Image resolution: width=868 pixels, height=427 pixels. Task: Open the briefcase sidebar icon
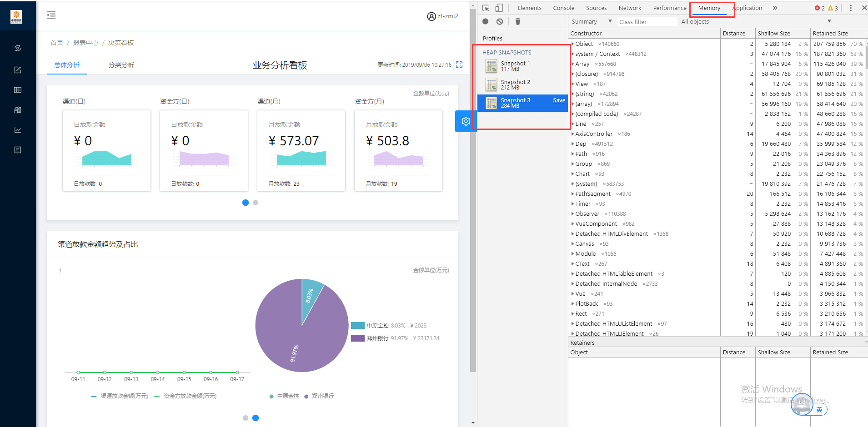click(18, 110)
